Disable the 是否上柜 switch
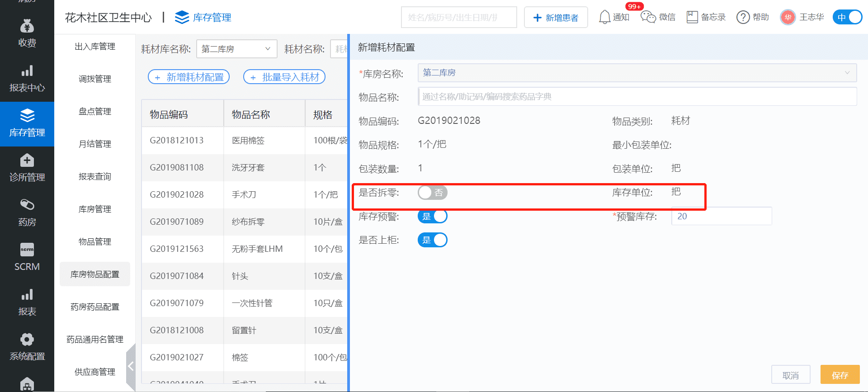Image resolution: width=868 pixels, height=392 pixels. 432,240
